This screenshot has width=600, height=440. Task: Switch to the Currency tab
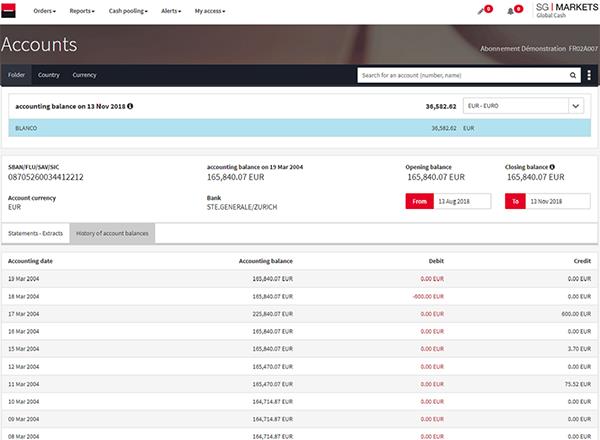[x=84, y=75]
